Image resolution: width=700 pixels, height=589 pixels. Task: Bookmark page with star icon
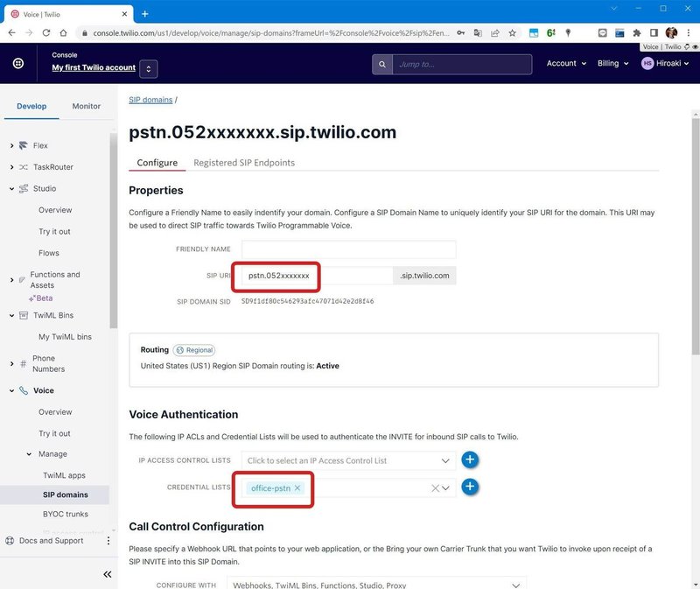(x=512, y=32)
